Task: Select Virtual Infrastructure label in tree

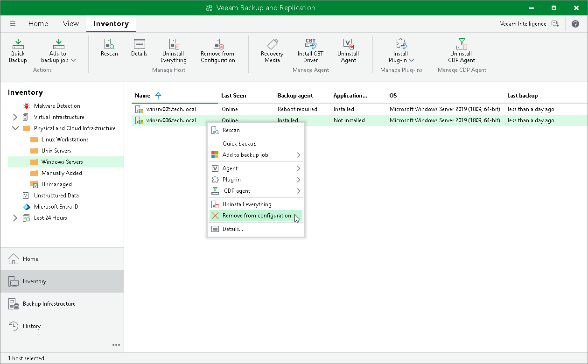Action: (59, 117)
